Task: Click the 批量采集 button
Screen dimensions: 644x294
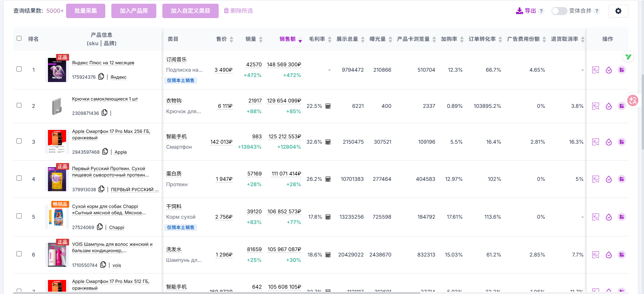Action: 86,11
